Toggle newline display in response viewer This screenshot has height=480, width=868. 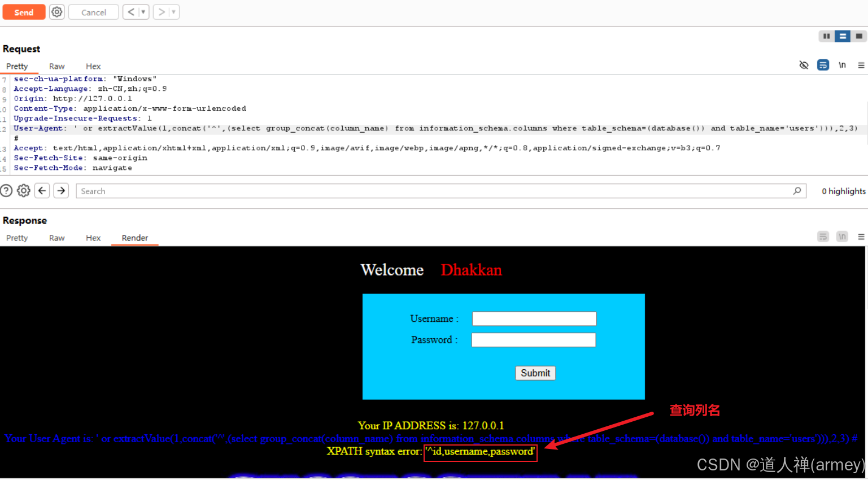[x=842, y=237]
